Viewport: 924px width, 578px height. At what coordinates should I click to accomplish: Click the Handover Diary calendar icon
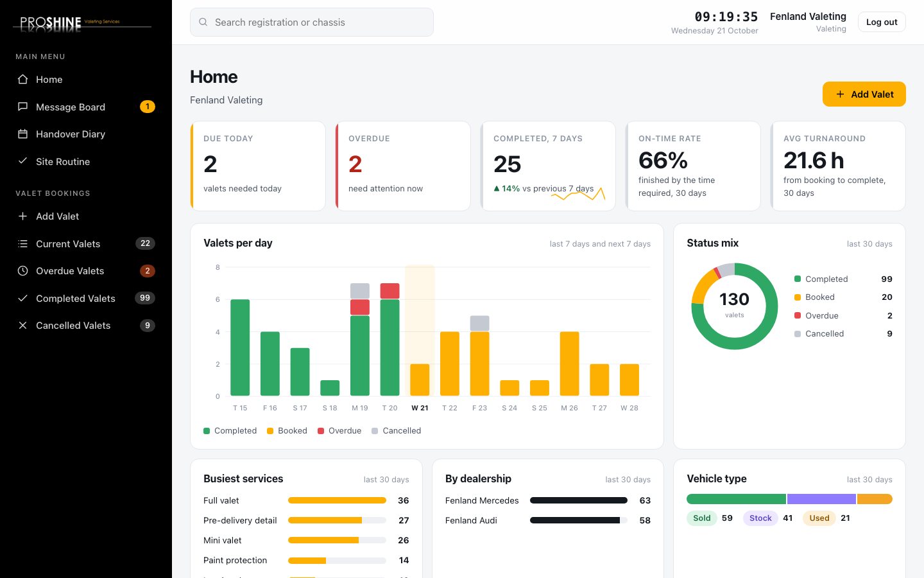[x=22, y=134]
